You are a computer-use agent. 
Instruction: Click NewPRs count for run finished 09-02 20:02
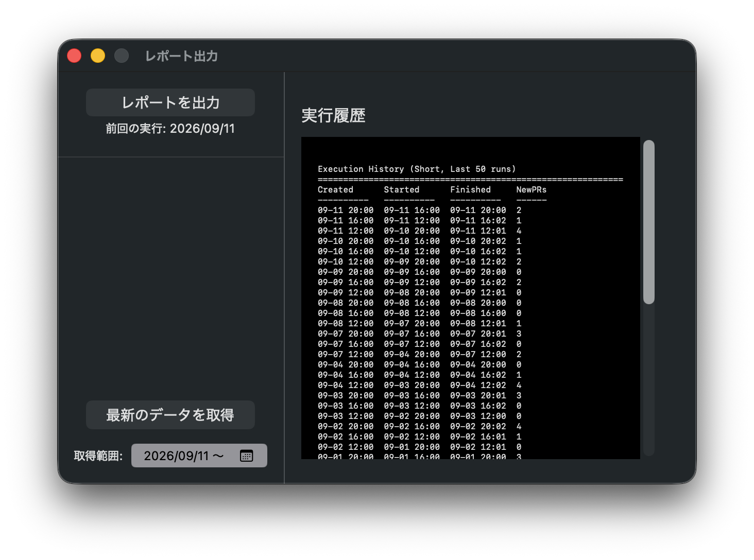click(519, 426)
